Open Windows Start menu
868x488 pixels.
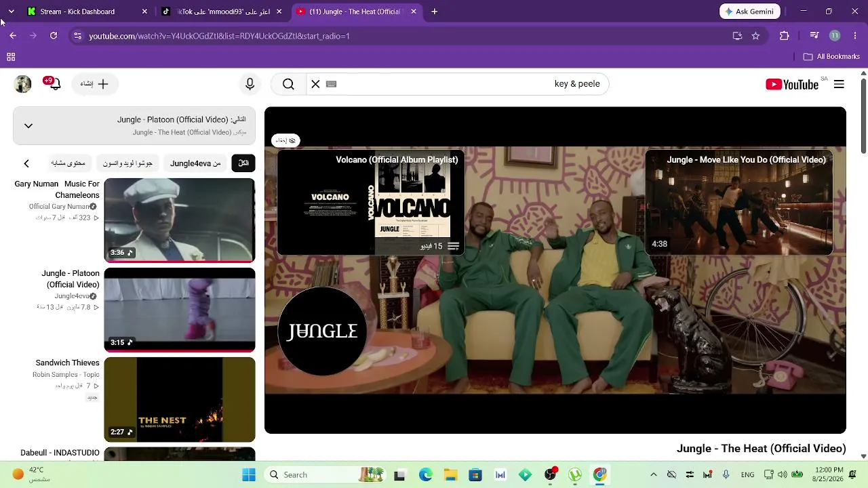(249, 474)
